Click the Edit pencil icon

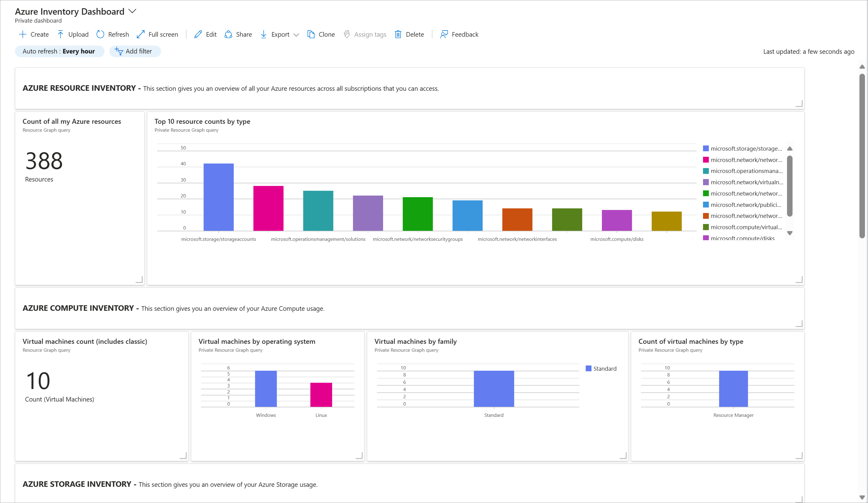click(x=198, y=35)
